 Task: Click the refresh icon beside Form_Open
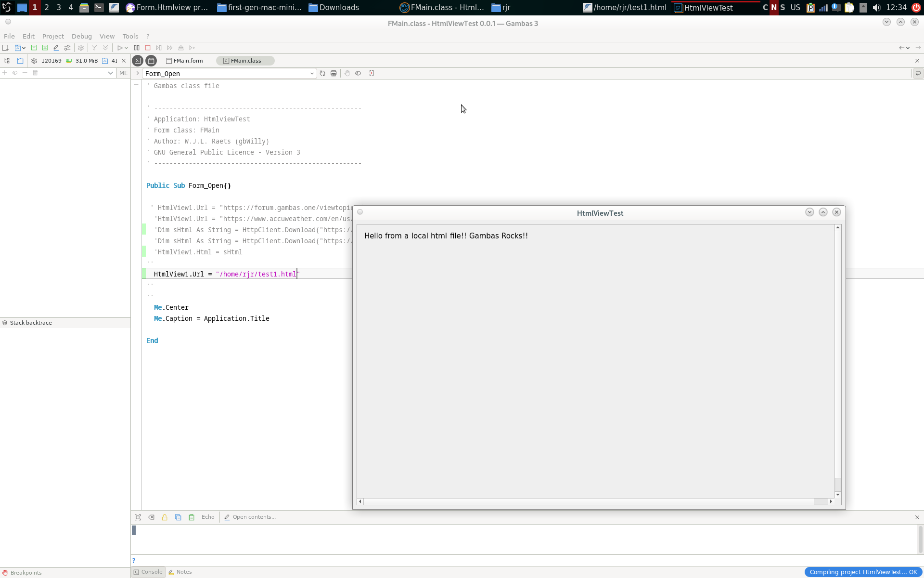(x=322, y=73)
